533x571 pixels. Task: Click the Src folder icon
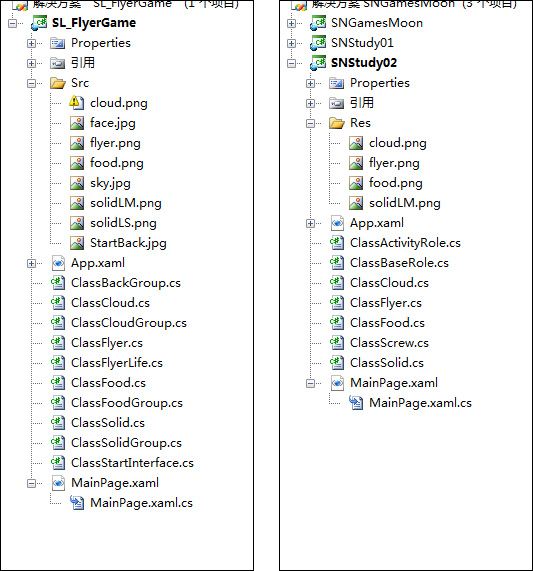[58, 83]
